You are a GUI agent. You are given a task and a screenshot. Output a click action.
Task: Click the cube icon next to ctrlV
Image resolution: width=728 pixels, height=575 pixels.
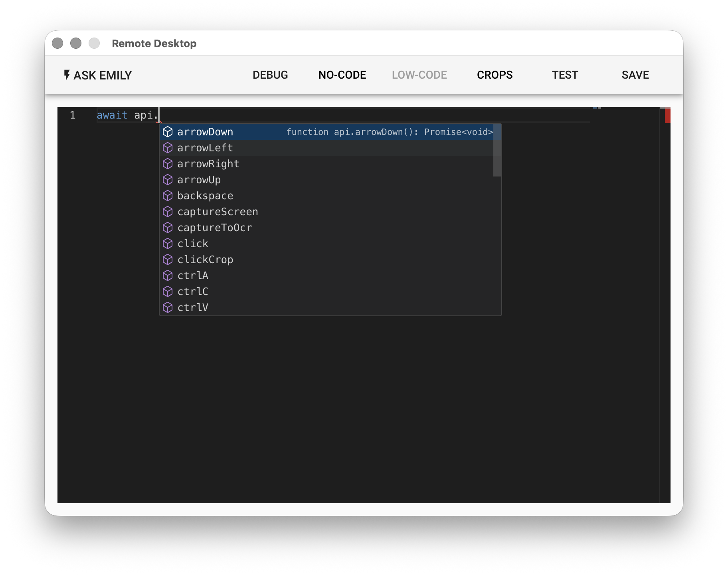coord(168,307)
